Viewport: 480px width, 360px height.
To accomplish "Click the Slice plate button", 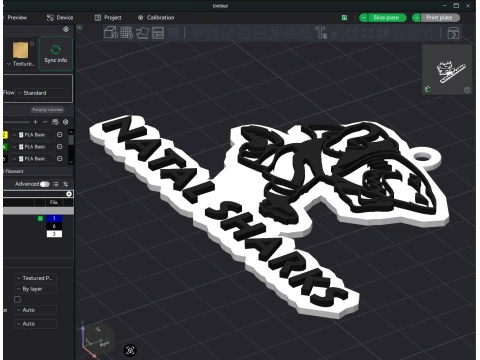I will click(x=386, y=18).
